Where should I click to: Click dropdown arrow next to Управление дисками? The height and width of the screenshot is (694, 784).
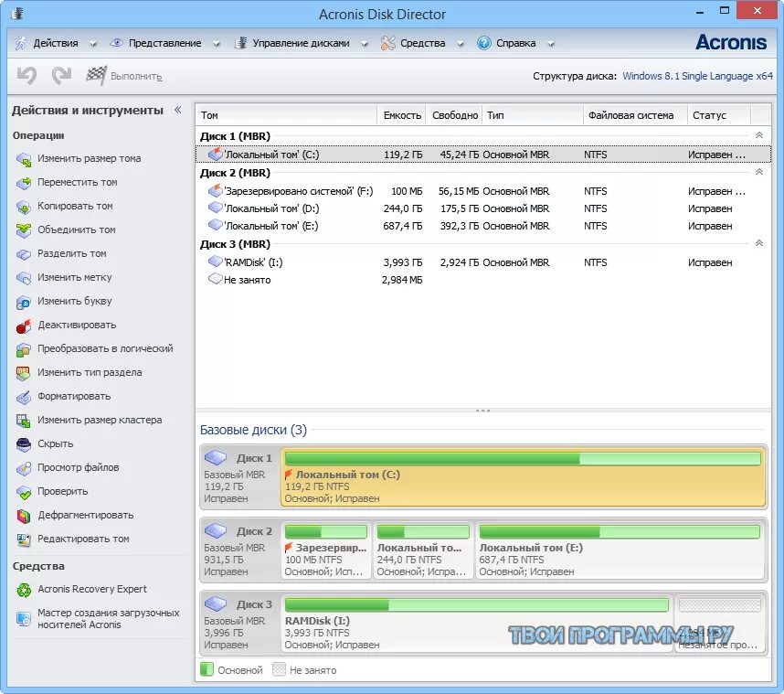(x=365, y=44)
